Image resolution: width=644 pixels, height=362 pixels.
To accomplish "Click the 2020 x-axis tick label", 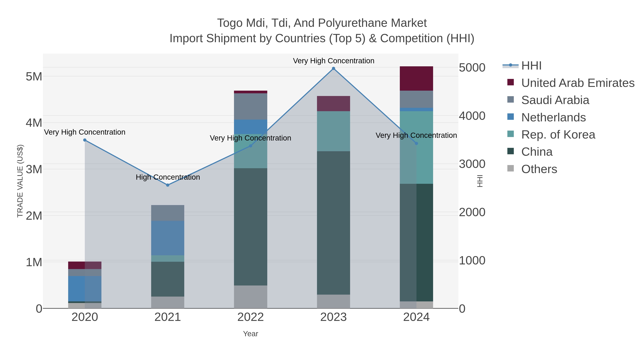I will click(85, 317).
